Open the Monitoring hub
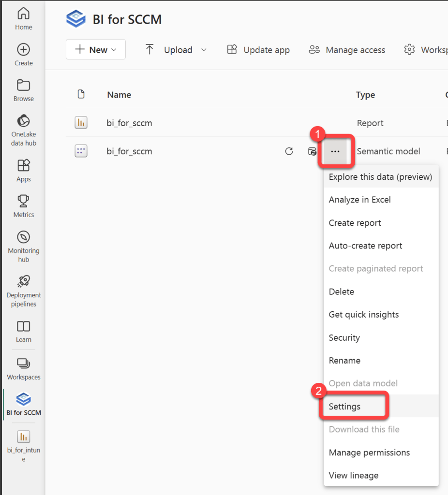Viewport: 448px width, 495px height. pos(23,237)
